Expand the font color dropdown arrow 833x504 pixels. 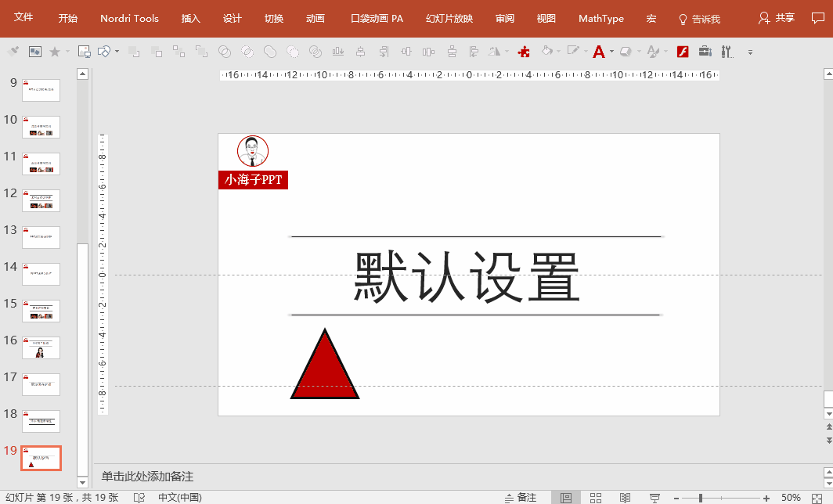[611, 52]
